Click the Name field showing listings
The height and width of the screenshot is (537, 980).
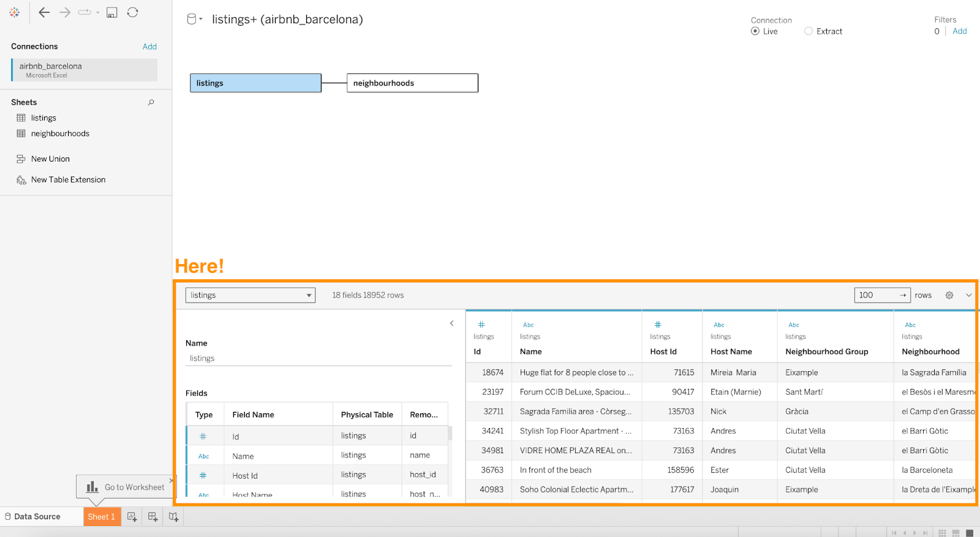pos(318,358)
